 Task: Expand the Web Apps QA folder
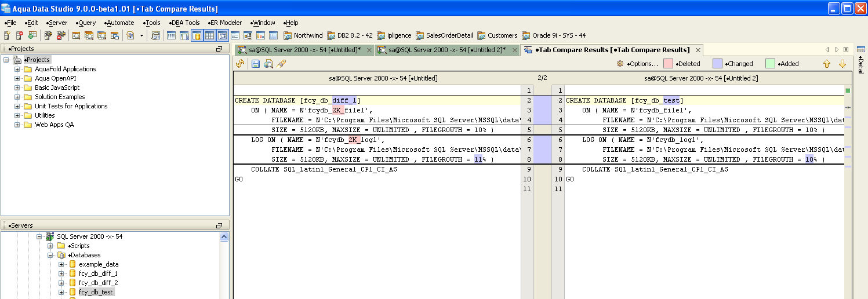(x=17, y=125)
